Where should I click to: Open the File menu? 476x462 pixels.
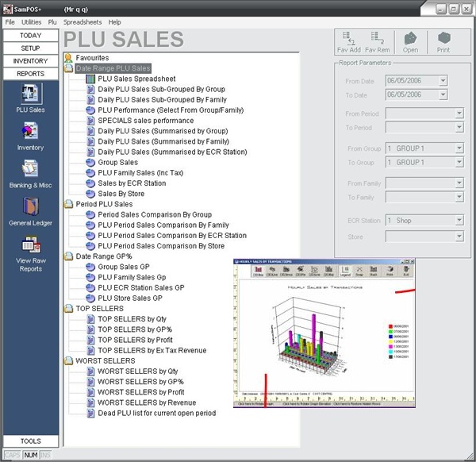coord(10,22)
